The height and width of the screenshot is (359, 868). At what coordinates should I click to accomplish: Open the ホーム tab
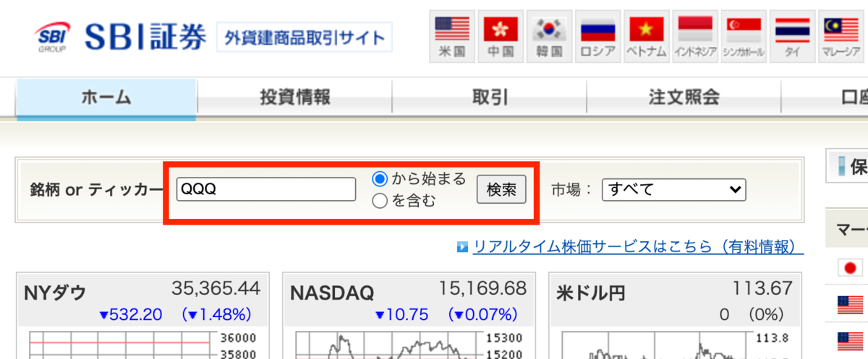106,98
